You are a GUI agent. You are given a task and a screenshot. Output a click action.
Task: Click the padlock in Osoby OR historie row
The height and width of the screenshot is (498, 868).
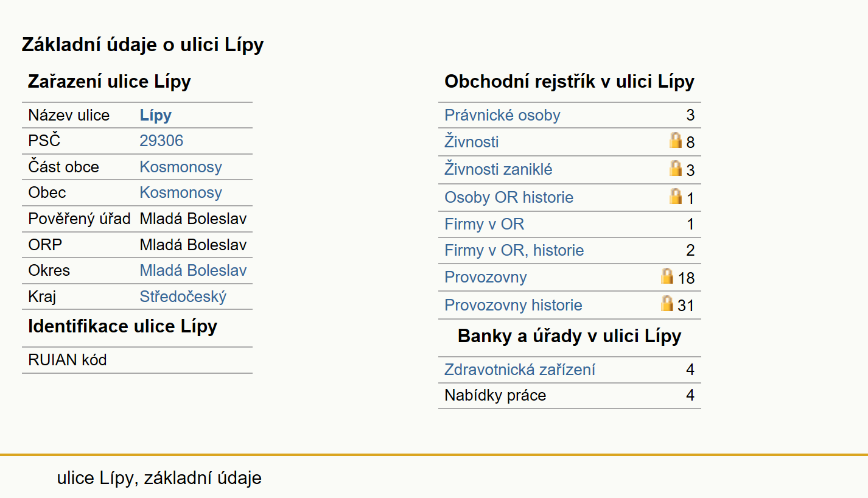[675, 196]
